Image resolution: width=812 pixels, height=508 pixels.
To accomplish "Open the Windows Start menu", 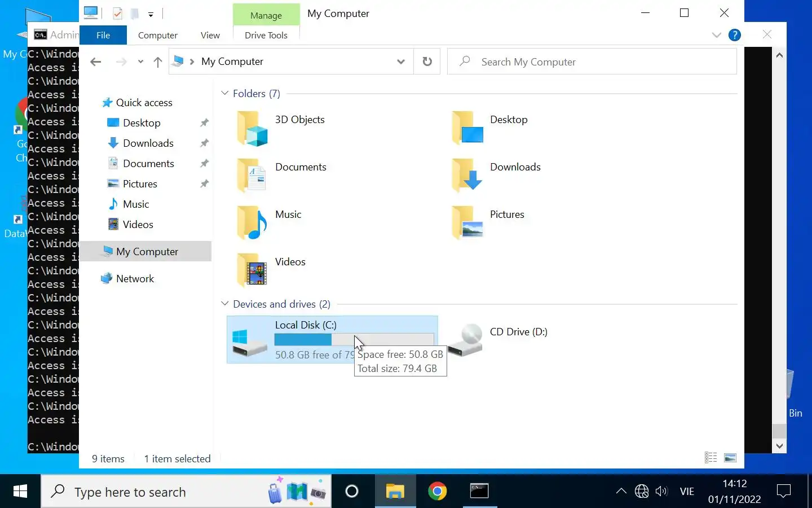I will (x=20, y=492).
